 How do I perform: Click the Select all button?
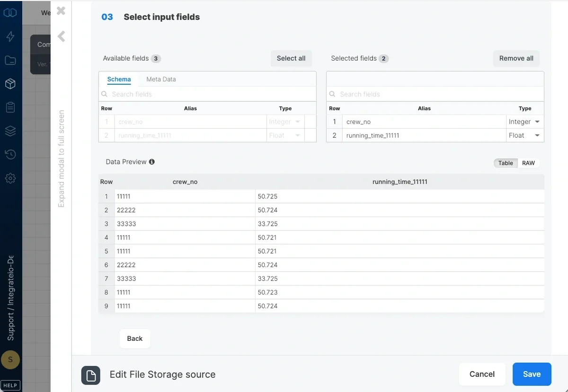[291, 58]
